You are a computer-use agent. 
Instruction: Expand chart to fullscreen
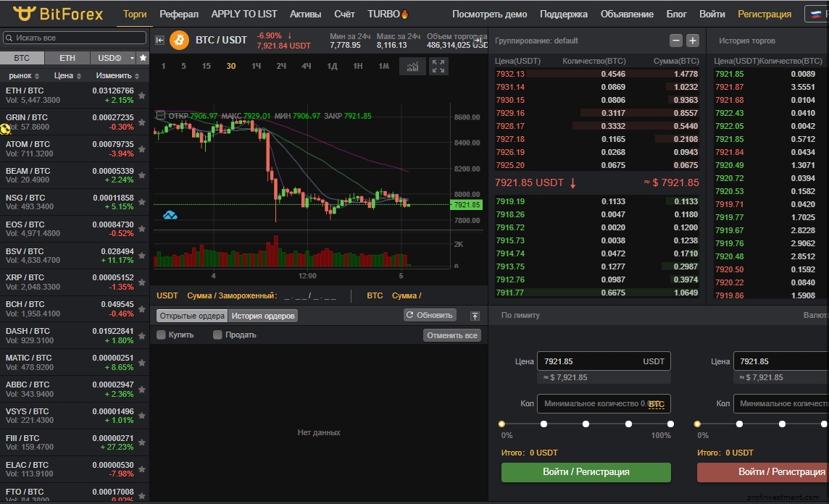(x=438, y=67)
